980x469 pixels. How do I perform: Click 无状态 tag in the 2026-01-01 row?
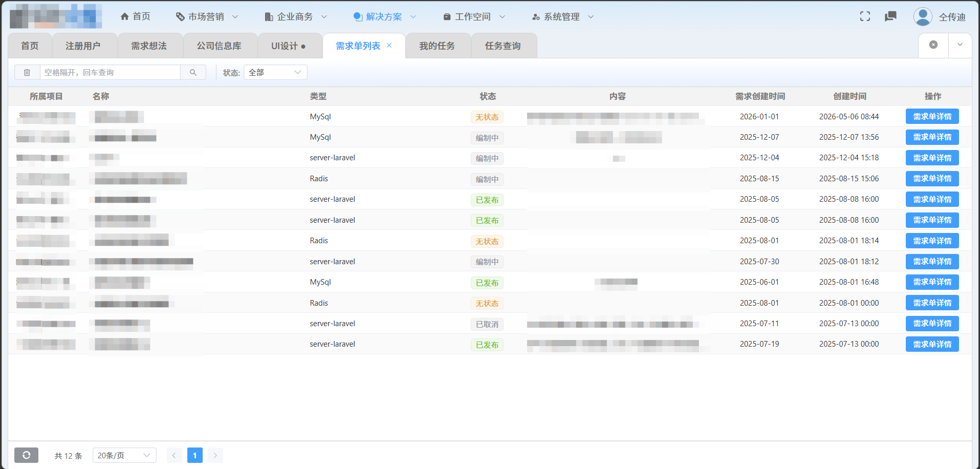[x=487, y=117]
